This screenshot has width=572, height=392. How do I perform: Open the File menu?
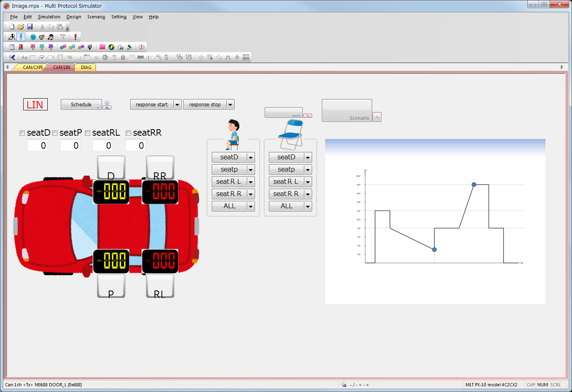pos(14,17)
